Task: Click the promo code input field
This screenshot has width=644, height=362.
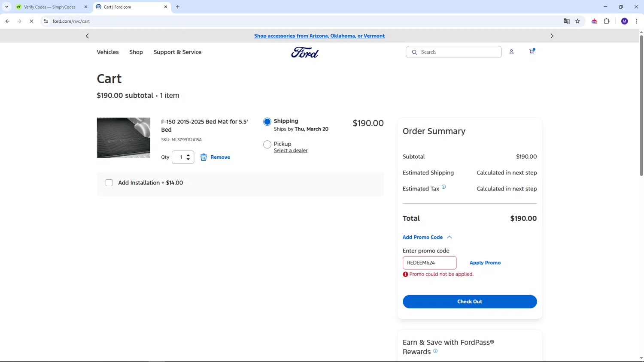Action: [429, 262]
